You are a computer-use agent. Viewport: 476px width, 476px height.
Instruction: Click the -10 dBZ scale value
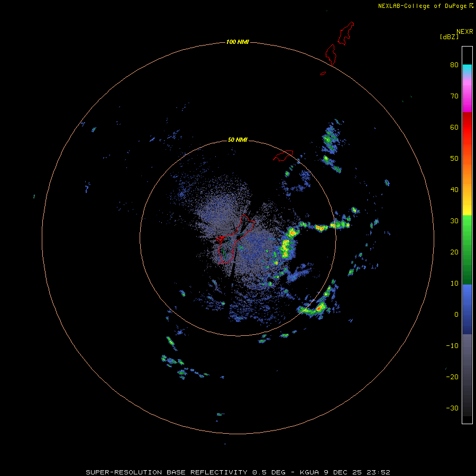[x=452, y=345]
